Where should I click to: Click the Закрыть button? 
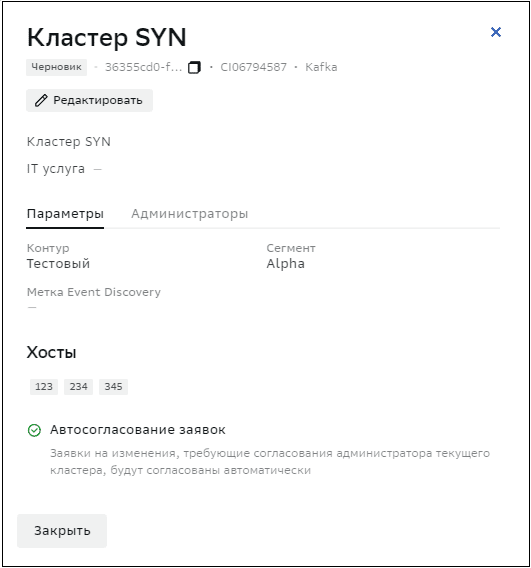[x=62, y=531]
